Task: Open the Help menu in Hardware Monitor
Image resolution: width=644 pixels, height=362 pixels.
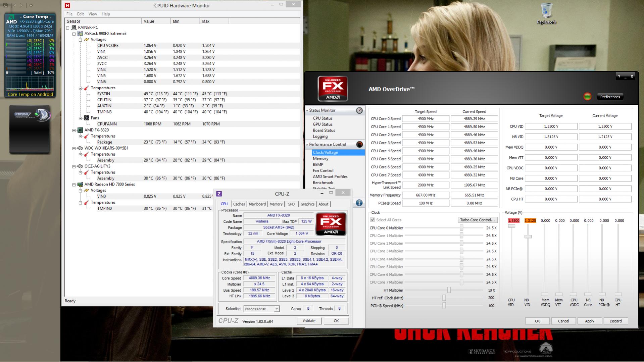Action: click(x=106, y=14)
